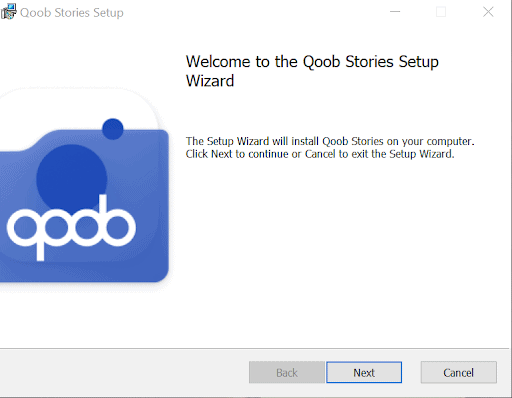Click the installer icon in the title bar
The image size is (512, 398).
(9, 12)
